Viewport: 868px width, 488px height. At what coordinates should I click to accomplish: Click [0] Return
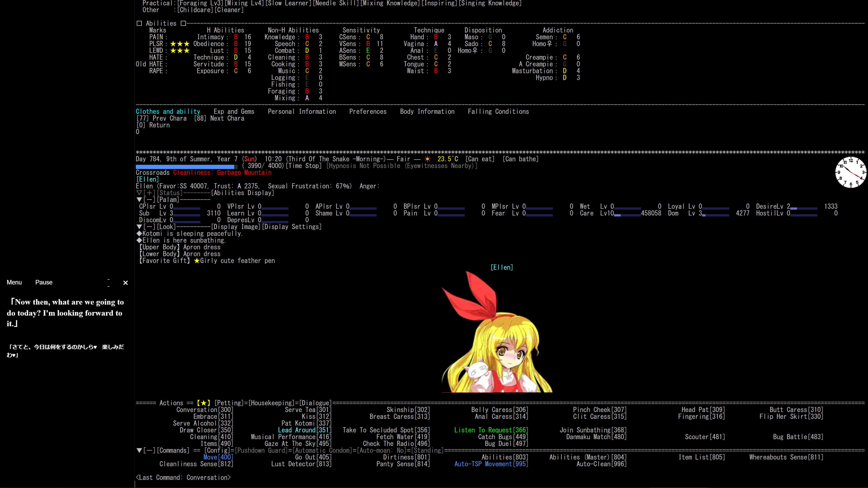(x=153, y=125)
